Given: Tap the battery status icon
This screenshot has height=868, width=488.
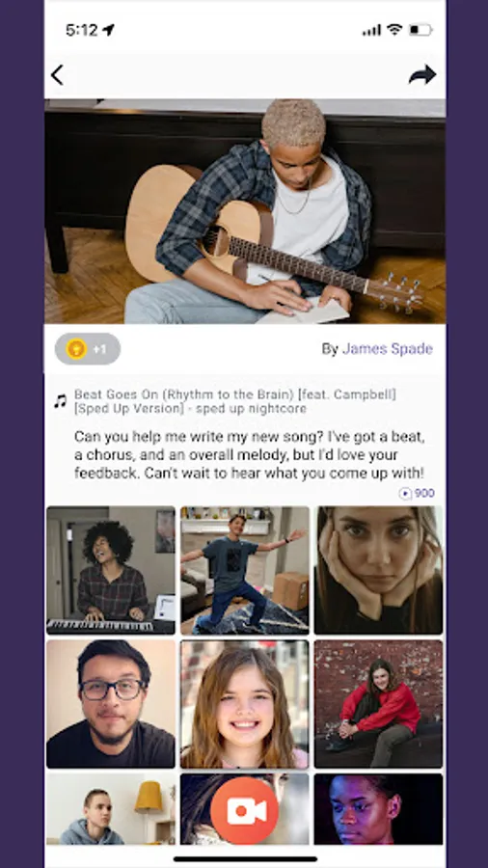Looking at the screenshot, I should click(420, 30).
